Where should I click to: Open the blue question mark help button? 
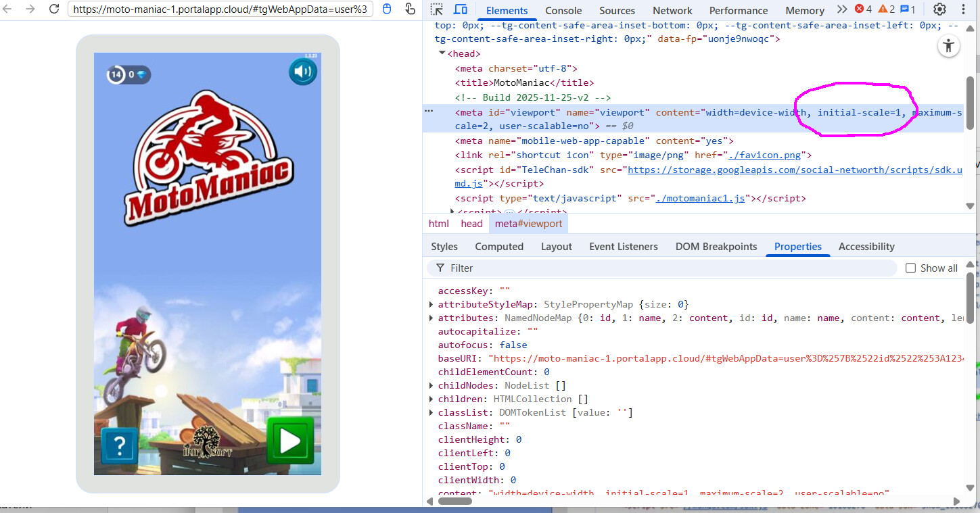120,445
